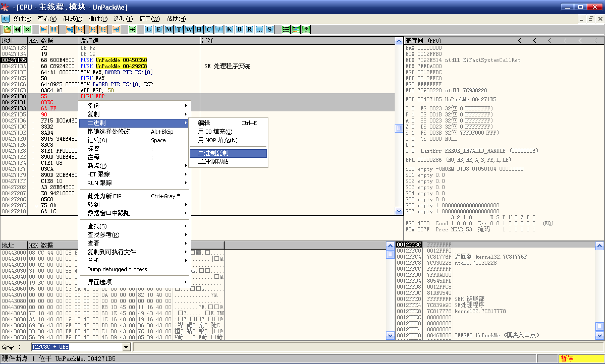Open the command line combo box dropdown
Image resolution: width=605 pixels, height=364 pixels.
[x=126, y=347]
